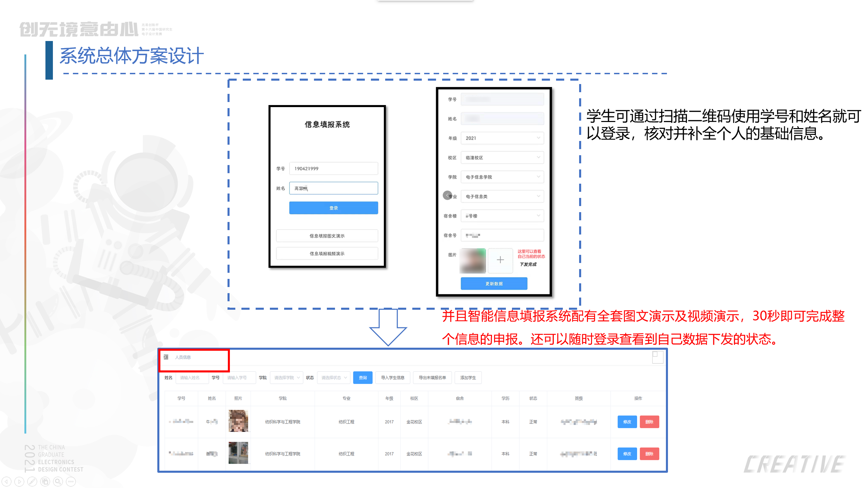Click the uploaded photo thumbnail in 图片 row
This screenshot has width=868, height=488.
(473, 261)
